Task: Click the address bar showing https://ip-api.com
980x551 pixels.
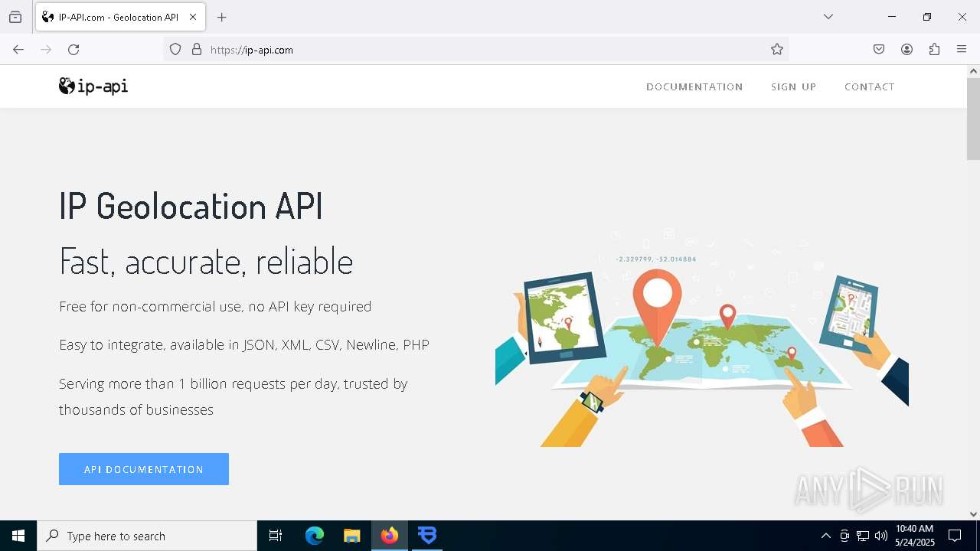Action: pyautogui.click(x=475, y=50)
